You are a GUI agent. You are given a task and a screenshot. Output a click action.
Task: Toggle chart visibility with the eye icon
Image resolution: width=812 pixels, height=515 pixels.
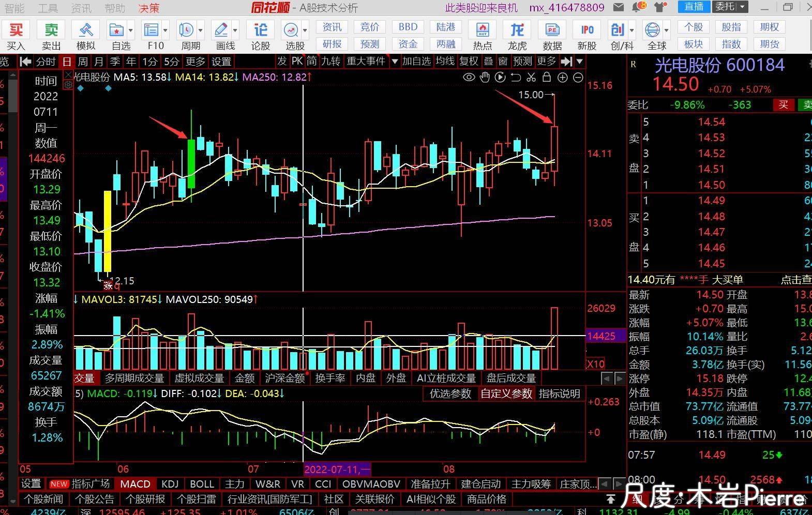click(x=469, y=78)
